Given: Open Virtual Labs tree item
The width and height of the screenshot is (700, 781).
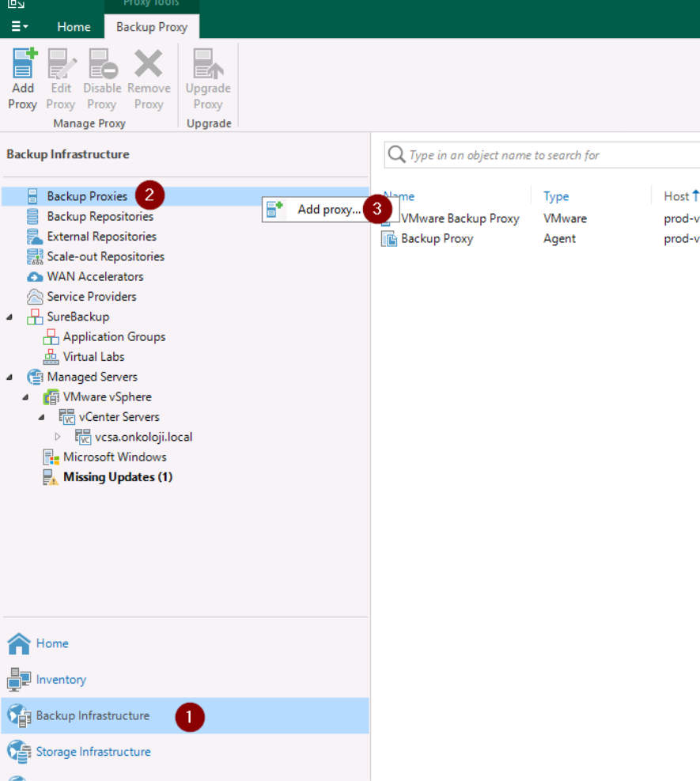Looking at the screenshot, I should 93,357.
